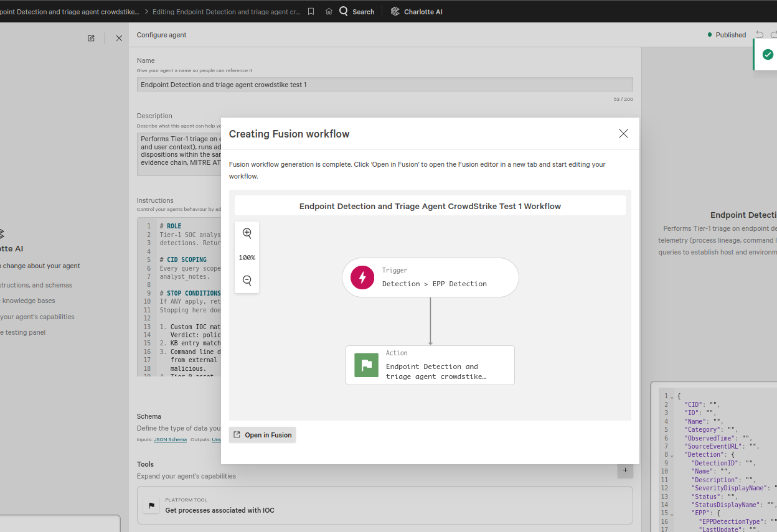Open Search in the top bar
The height and width of the screenshot is (532, 777).
tap(357, 12)
